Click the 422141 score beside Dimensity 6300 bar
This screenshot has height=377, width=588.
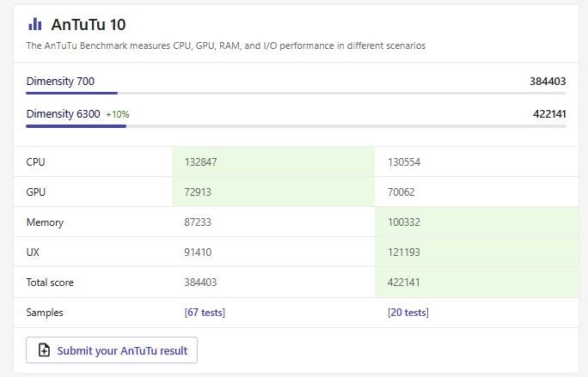549,114
